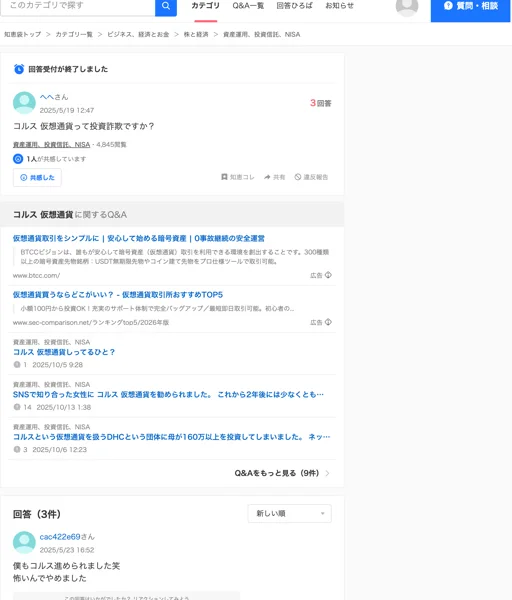The width and height of the screenshot is (512, 600).
Task: Click the question title コルス 仮想通貨って投資詐欺ですか？
Action: tap(83, 126)
